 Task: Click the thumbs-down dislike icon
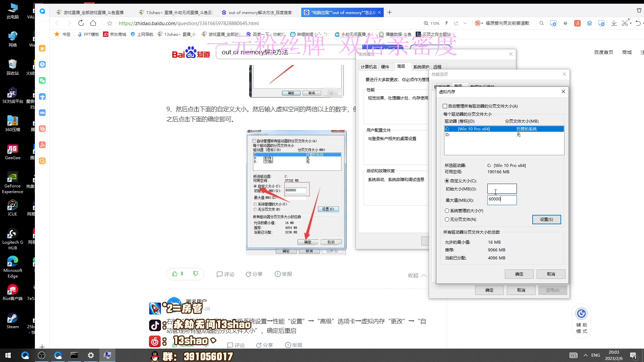(x=196, y=274)
